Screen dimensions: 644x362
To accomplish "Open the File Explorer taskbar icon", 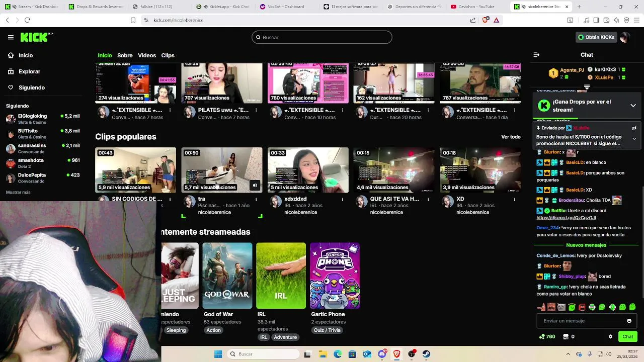I will point(323,354).
